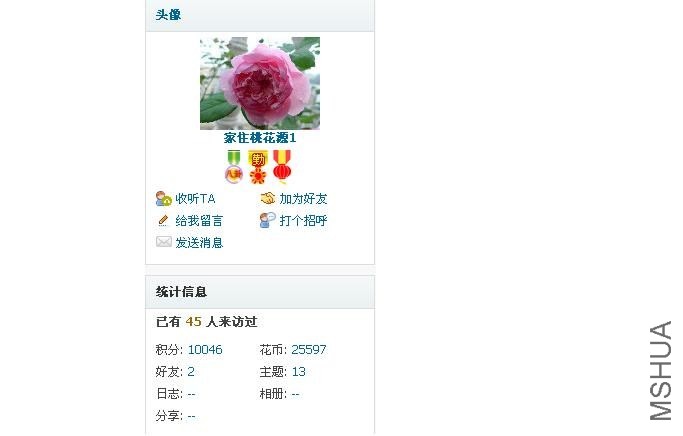Open the 积分 value 10046
The image size is (683, 436).
tap(205, 350)
